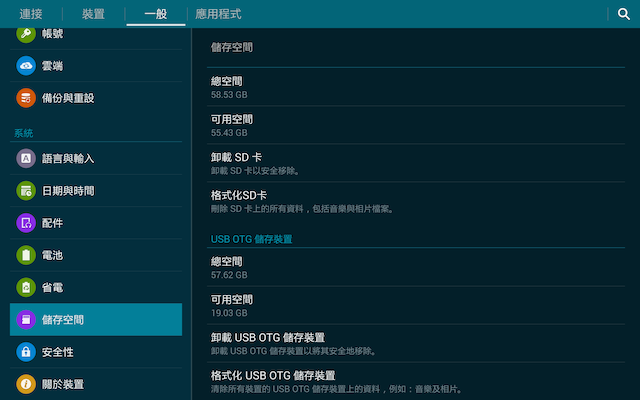Select the 一般 tab
The height and width of the screenshot is (400, 640).
click(x=156, y=14)
